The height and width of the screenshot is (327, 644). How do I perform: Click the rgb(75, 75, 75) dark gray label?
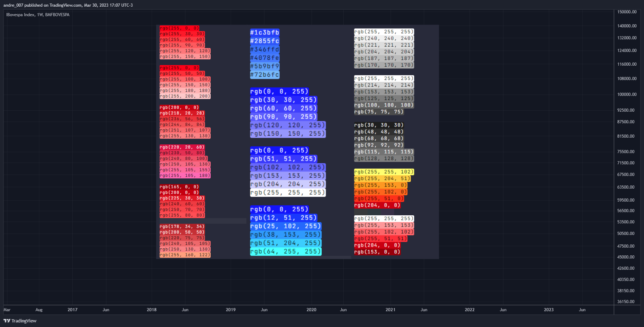tap(379, 112)
